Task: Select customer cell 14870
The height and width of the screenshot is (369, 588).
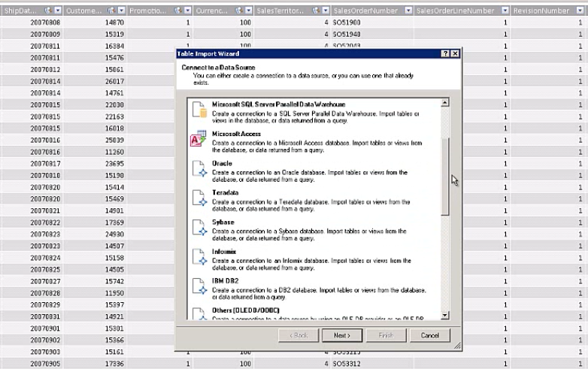Action: tap(95, 23)
